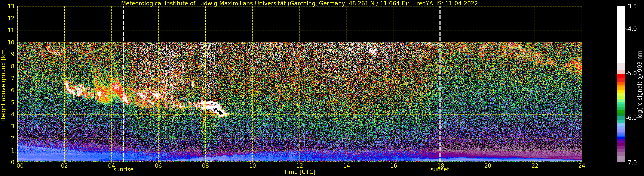The width and height of the screenshot is (644, 176).
Task: Click the -6.0 colorbar tick value
Action: [x=631, y=118]
